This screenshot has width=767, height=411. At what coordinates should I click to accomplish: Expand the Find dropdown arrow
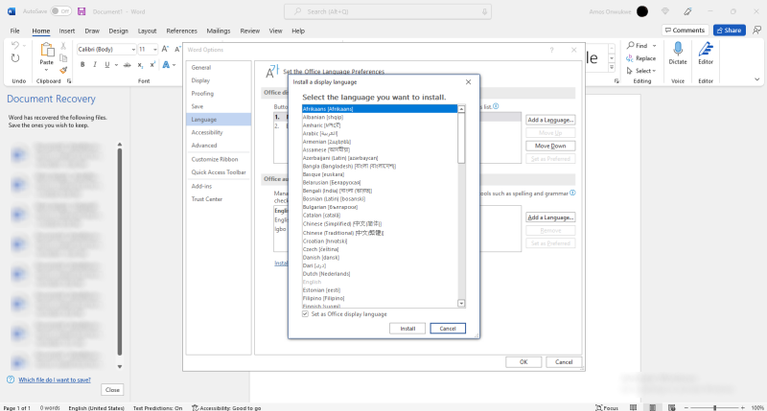click(x=654, y=46)
